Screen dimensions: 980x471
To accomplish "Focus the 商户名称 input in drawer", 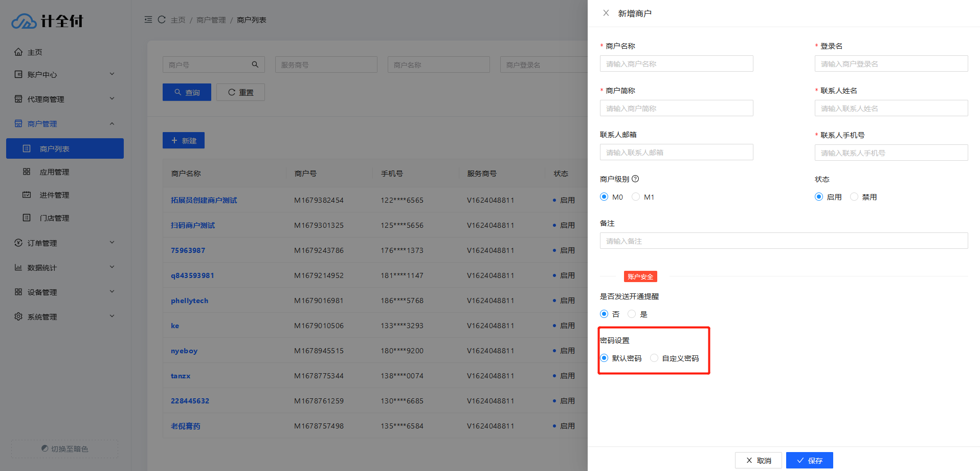I will [x=677, y=63].
